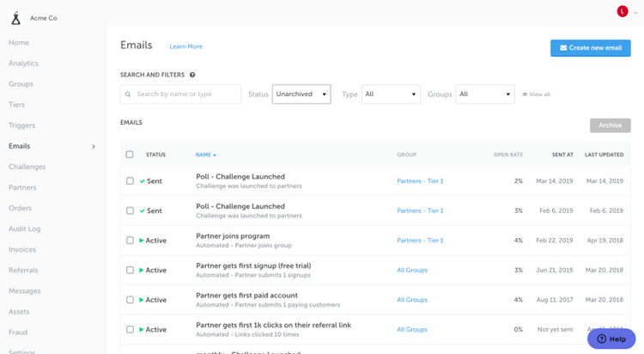Viewport: 644px width, 354px height.
Task: Open Fraud in sidebar
Action: click(18, 333)
